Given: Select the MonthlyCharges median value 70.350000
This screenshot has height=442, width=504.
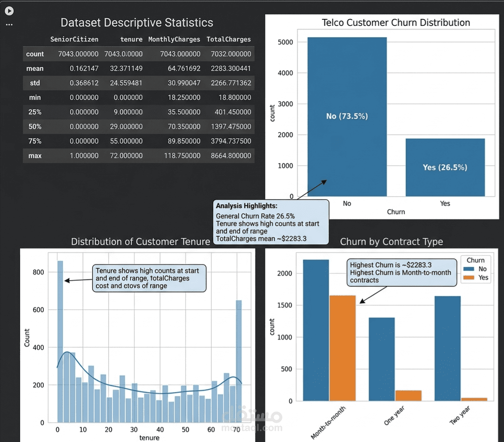Looking at the screenshot, I should [x=184, y=126].
